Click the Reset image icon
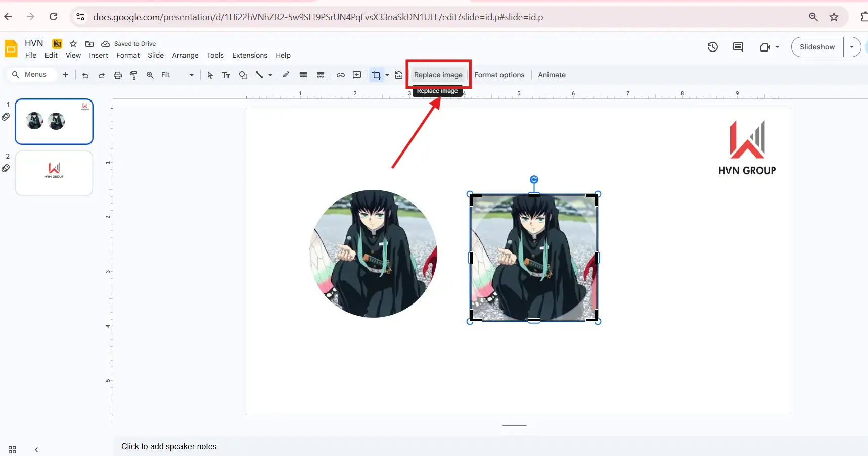This screenshot has height=456, width=868. (x=399, y=75)
